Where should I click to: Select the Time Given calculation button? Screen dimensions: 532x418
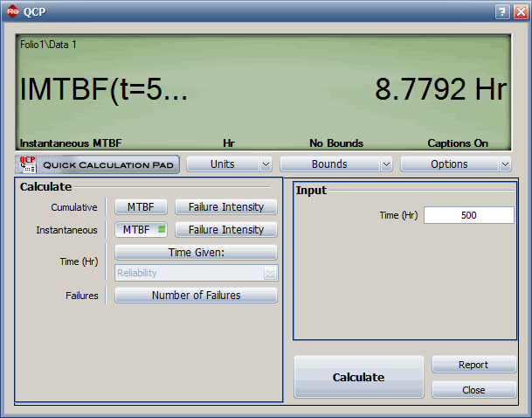click(x=196, y=253)
